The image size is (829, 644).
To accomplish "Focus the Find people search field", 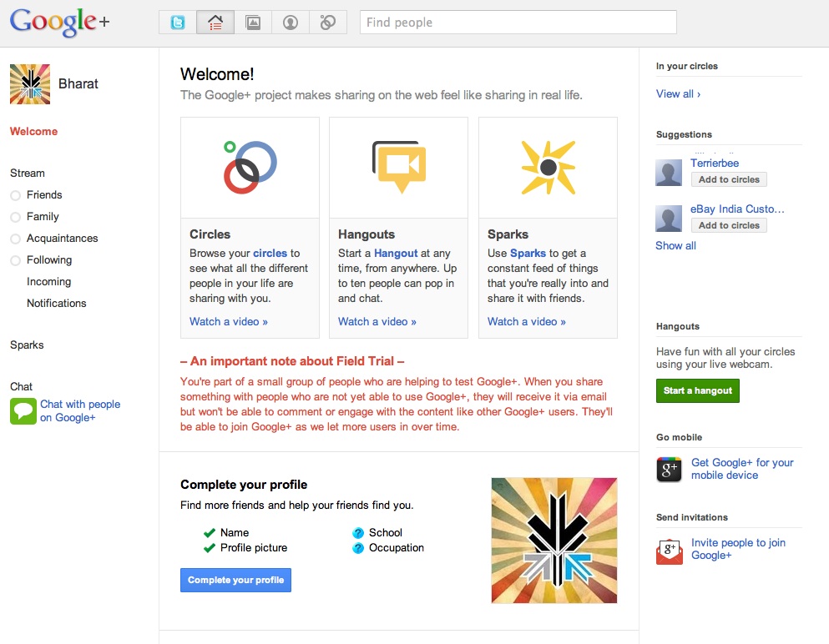I will [518, 23].
